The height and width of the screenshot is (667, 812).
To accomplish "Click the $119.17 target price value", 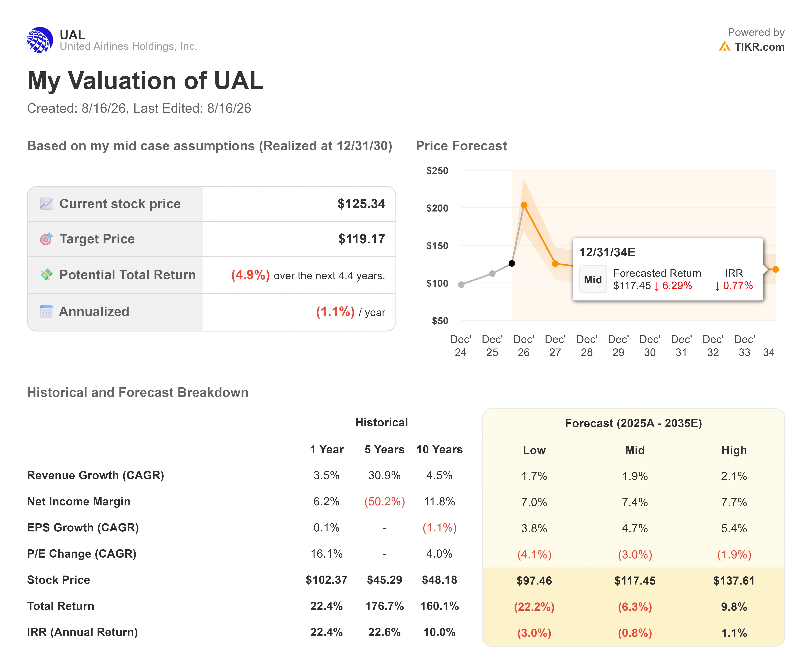I will point(361,239).
